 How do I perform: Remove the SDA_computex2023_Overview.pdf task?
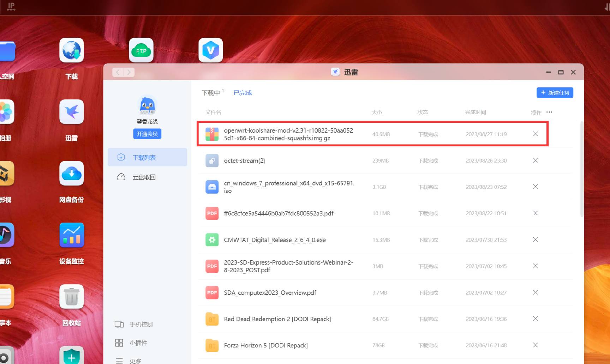[536, 292]
